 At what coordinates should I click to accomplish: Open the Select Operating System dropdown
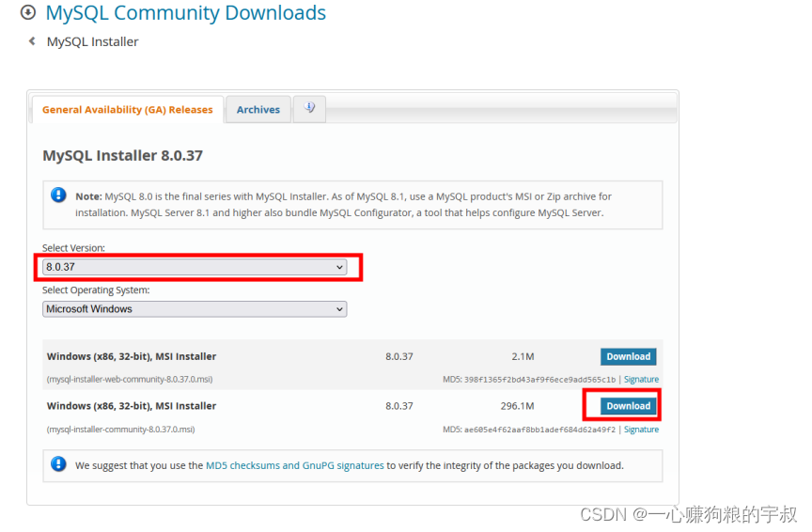click(x=195, y=308)
